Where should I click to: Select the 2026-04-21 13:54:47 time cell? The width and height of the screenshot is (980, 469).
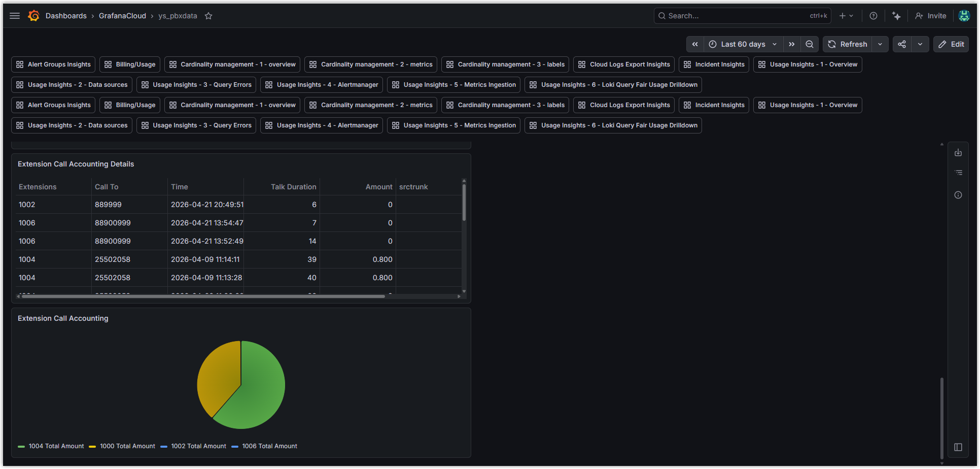pos(205,223)
